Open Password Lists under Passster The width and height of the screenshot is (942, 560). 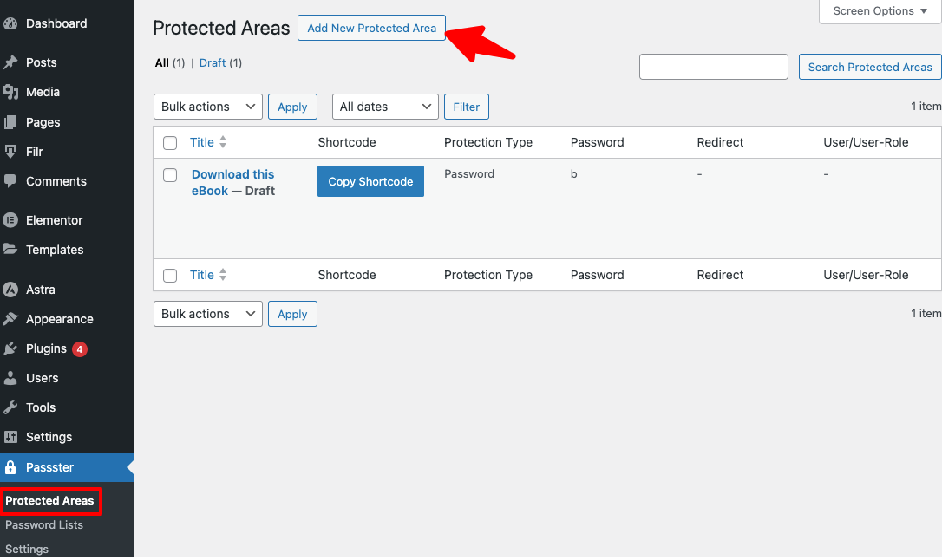pos(43,524)
